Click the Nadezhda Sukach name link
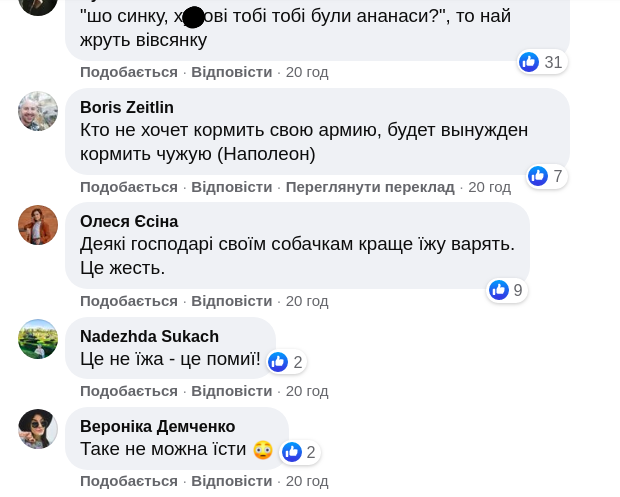The height and width of the screenshot is (497, 620). [x=149, y=336]
